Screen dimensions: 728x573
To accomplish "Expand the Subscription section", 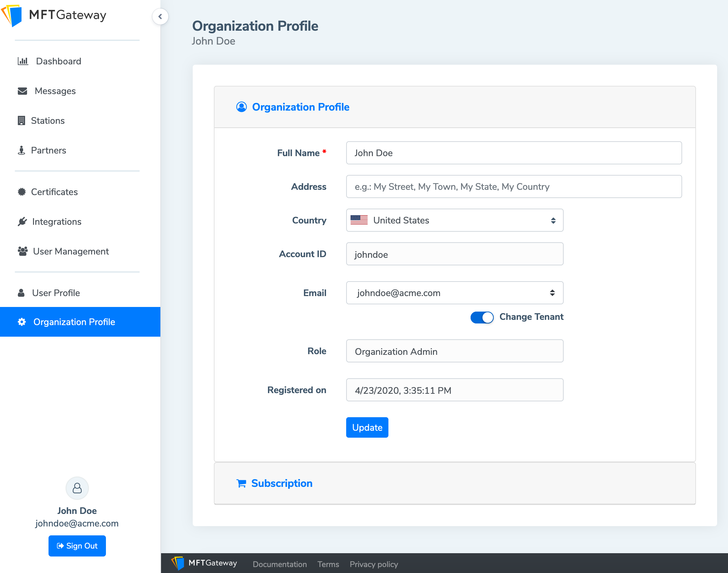I will [455, 484].
